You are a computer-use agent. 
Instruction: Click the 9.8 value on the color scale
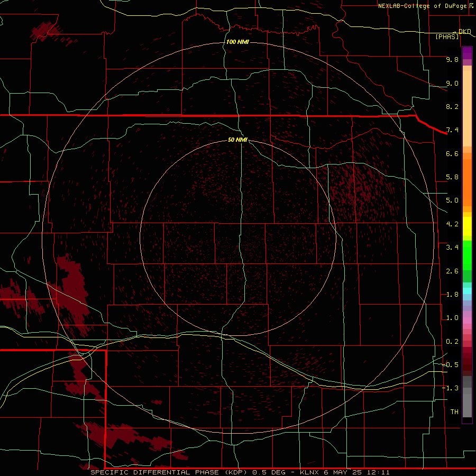pyautogui.click(x=452, y=59)
